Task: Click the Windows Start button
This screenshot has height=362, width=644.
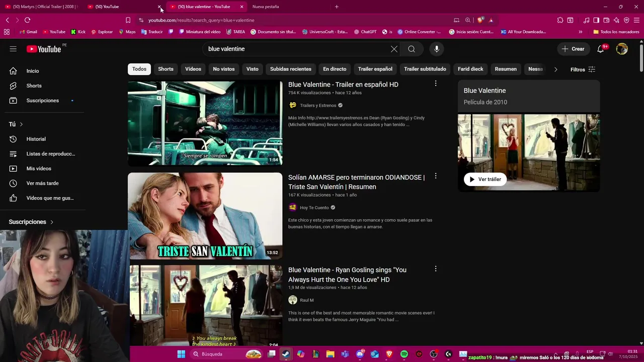Action: (x=181, y=354)
